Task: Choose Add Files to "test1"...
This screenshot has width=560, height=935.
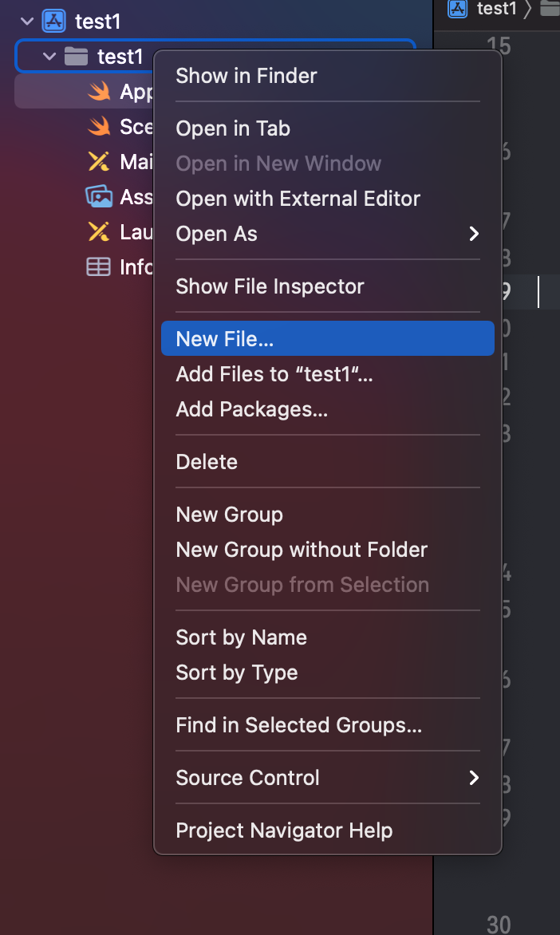Action: 274,374
